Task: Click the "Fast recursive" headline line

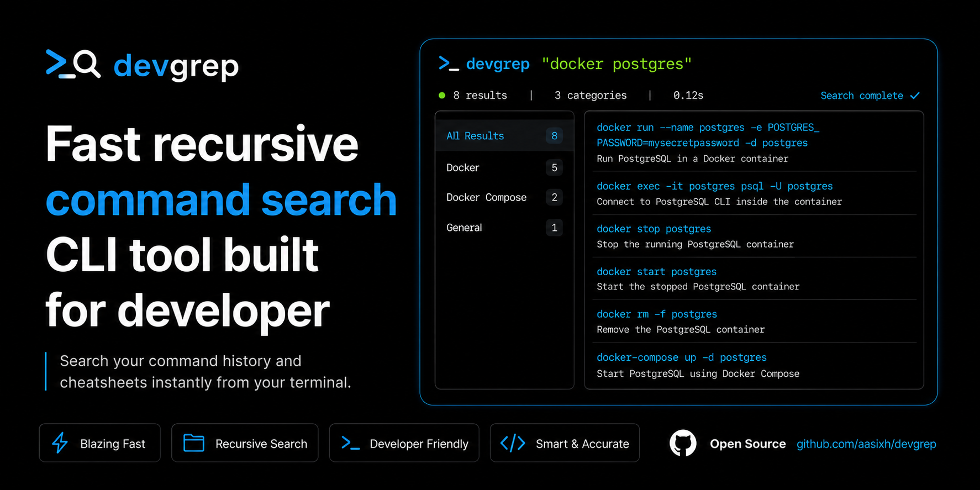Action: tap(202, 144)
